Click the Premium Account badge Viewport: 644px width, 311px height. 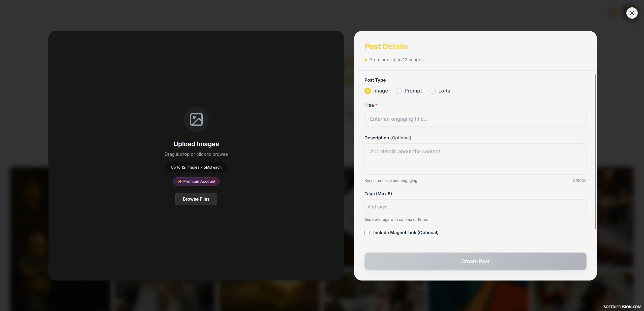pos(196,181)
